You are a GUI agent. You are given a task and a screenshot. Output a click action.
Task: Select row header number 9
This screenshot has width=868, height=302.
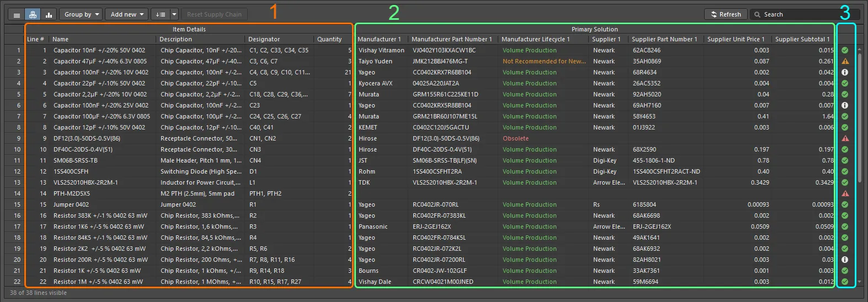(14, 138)
